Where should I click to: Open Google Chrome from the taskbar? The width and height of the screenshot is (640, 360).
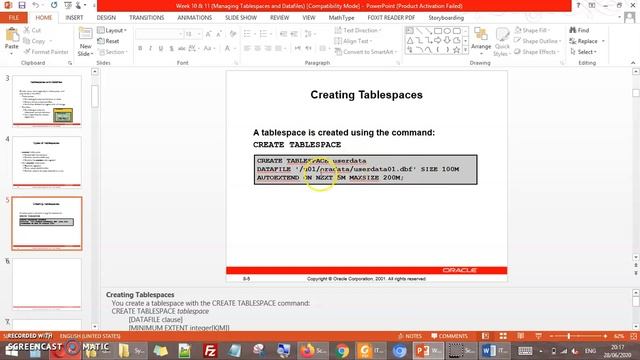343,351
